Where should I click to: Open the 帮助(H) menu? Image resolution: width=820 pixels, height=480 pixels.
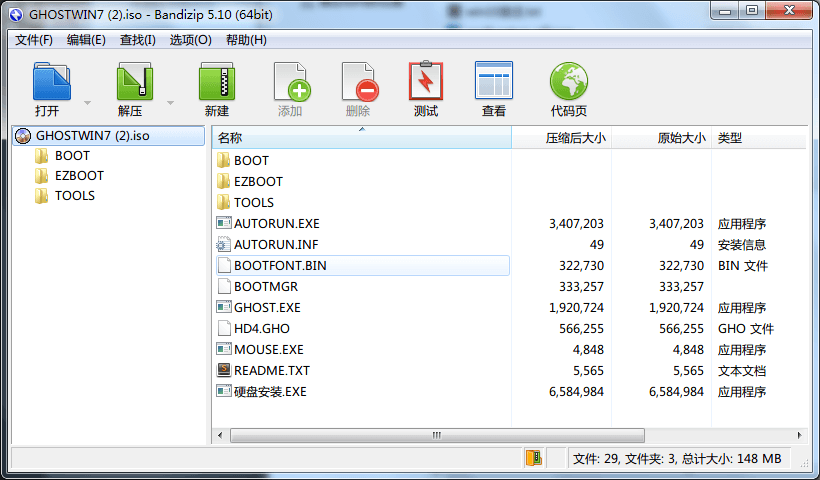246,40
